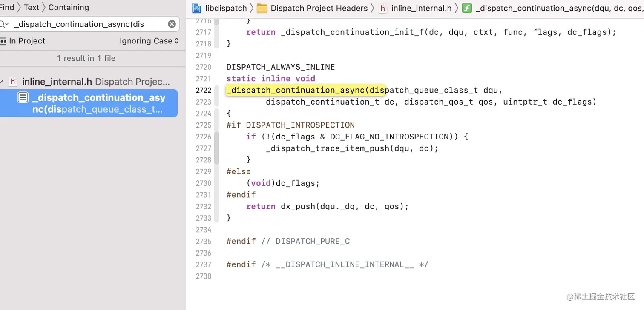Switch search mode from Find to Replace
This screenshot has height=310, width=644.
(7, 7)
